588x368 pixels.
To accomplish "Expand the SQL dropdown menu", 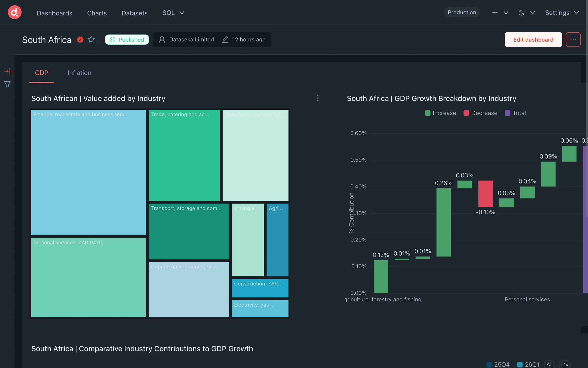I will 173,13.
